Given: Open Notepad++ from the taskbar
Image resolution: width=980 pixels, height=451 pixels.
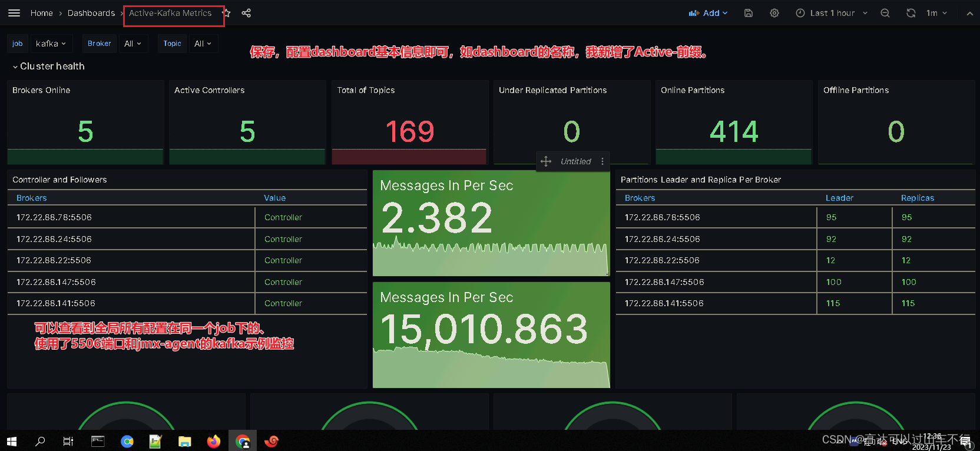Looking at the screenshot, I should click(x=155, y=441).
